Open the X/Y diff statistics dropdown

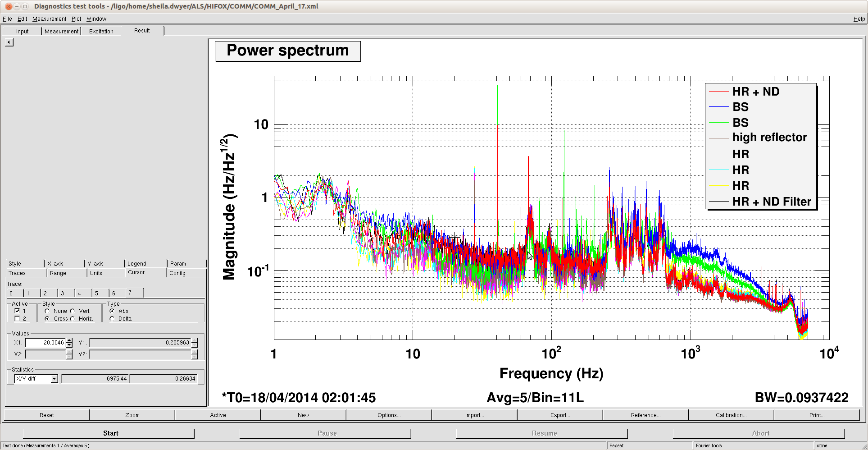point(36,379)
